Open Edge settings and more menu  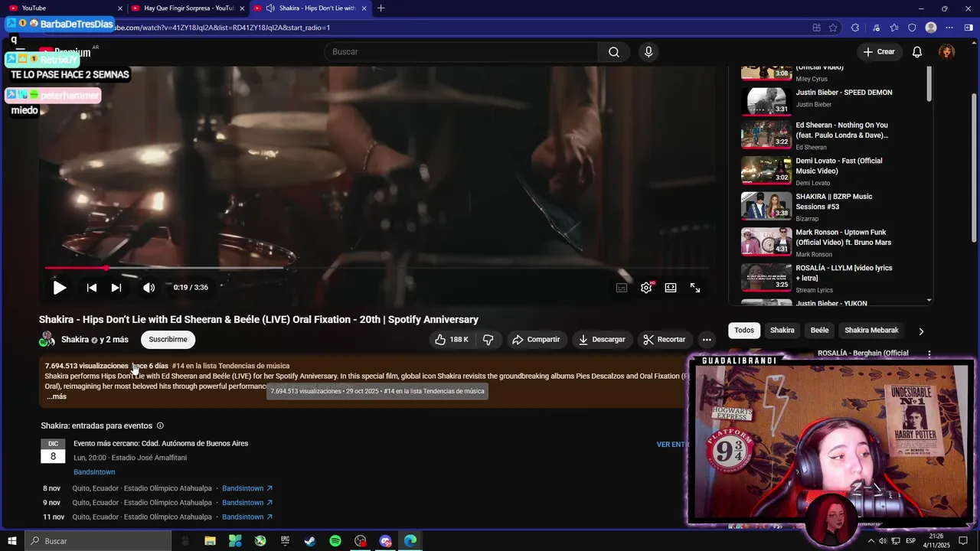[x=949, y=28]
